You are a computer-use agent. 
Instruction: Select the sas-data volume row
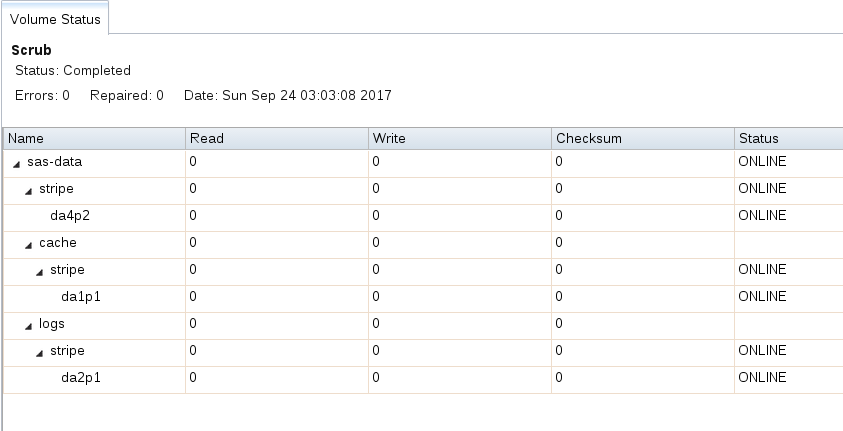tap(423, 163)
